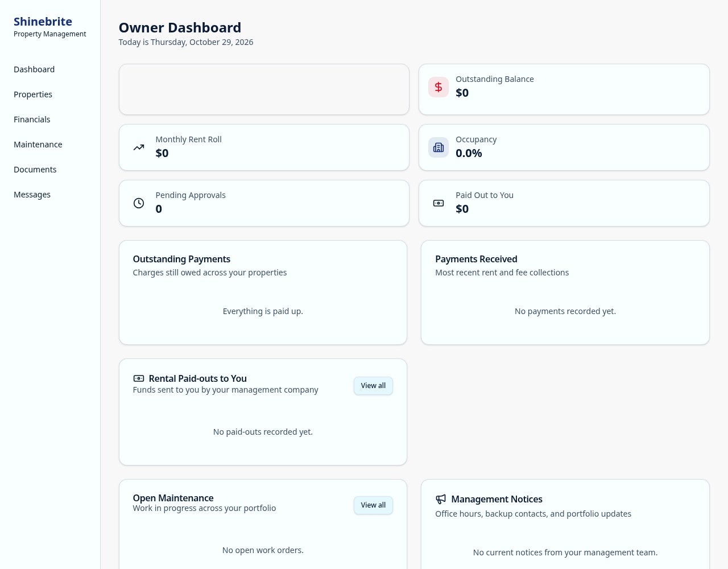Click the Monthly Rent Roll card
728x569 pixels.
[x=264, y=147]
